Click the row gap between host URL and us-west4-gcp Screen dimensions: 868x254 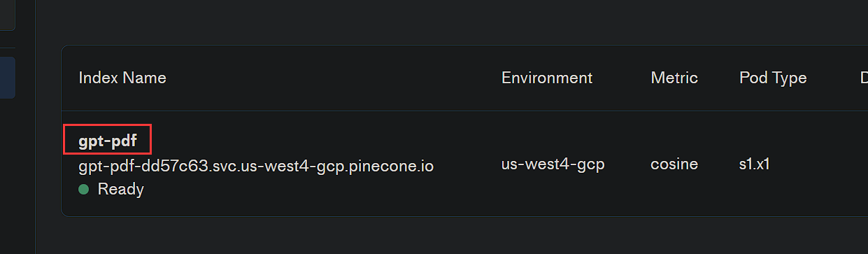click(x=467, y=166)
